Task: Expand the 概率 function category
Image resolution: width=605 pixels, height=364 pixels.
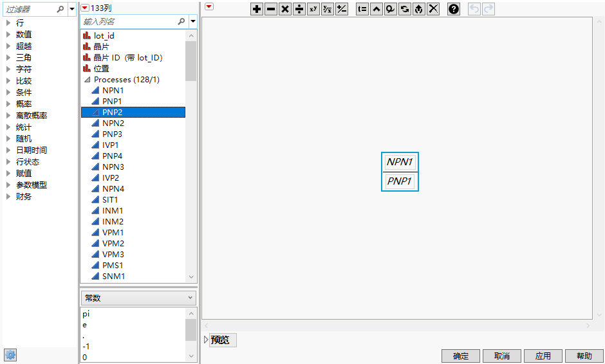Action: (8, 104)
